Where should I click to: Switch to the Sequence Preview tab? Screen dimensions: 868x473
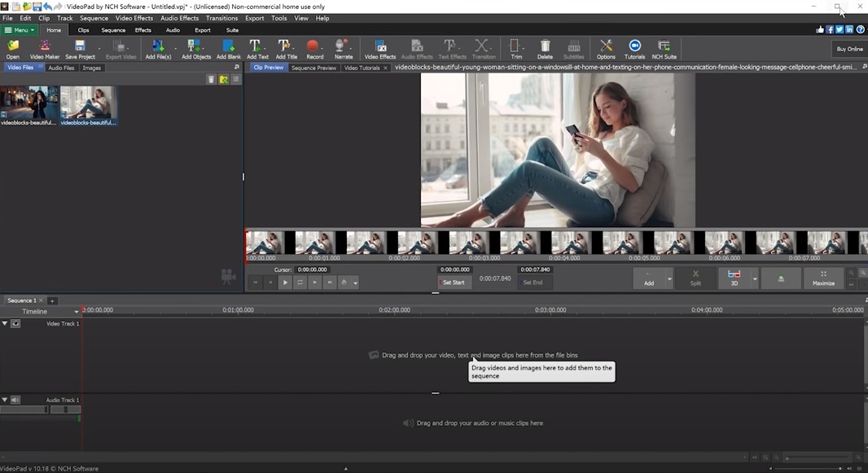[313, 68]
